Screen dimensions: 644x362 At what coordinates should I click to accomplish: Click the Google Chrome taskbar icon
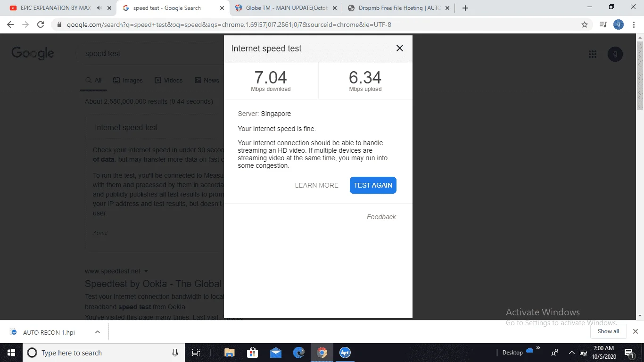(x=322, y=353)
